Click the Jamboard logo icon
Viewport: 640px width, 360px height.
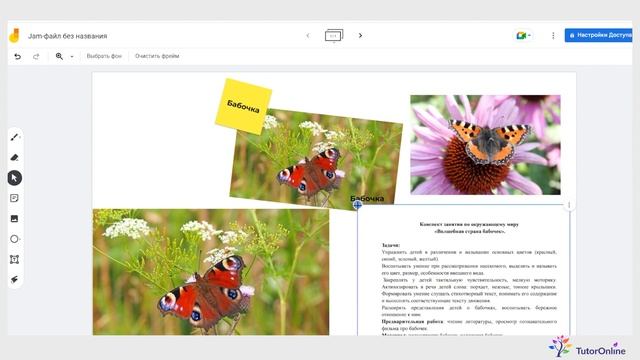pos(14,36)
